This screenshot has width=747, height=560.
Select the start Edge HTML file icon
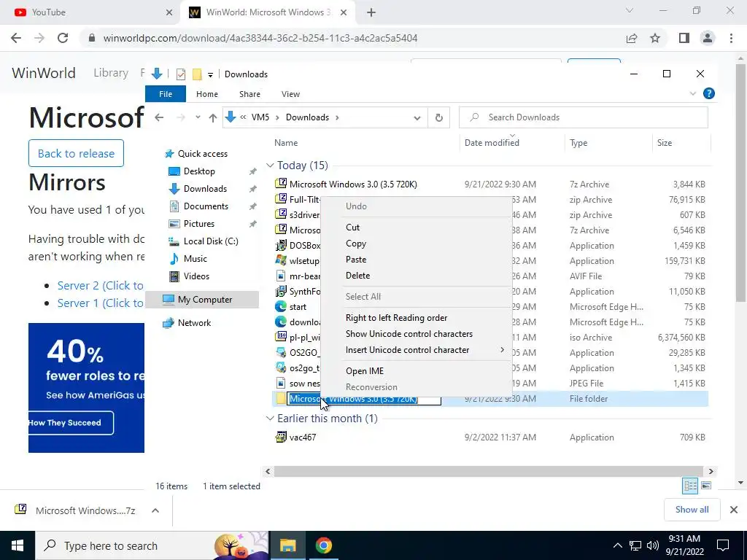281,307
